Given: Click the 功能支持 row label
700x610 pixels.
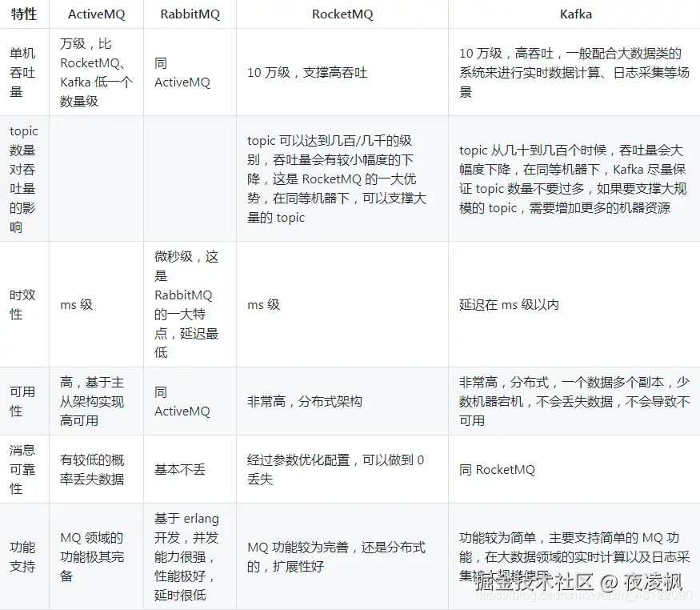Looking at the screenshot, I should [22, 557].
